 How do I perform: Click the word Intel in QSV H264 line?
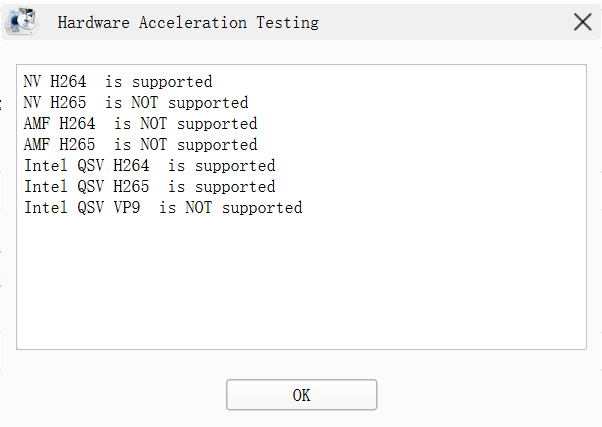46,166
